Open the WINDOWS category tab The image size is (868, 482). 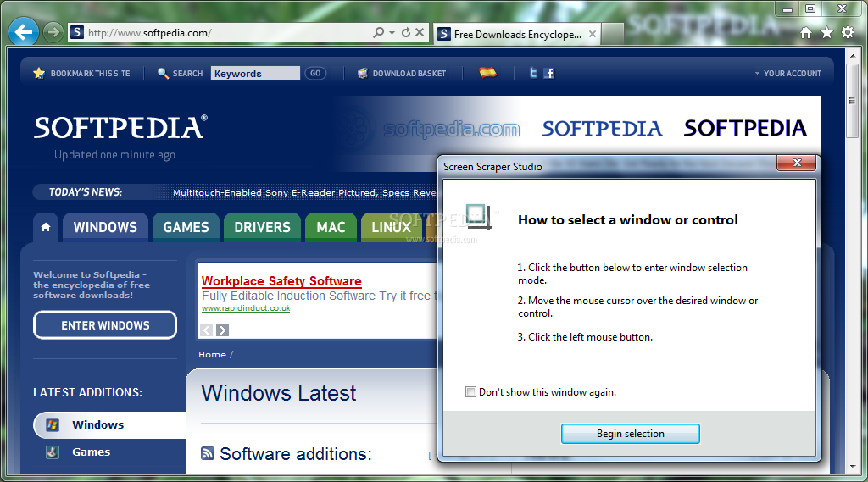(105, 227)
